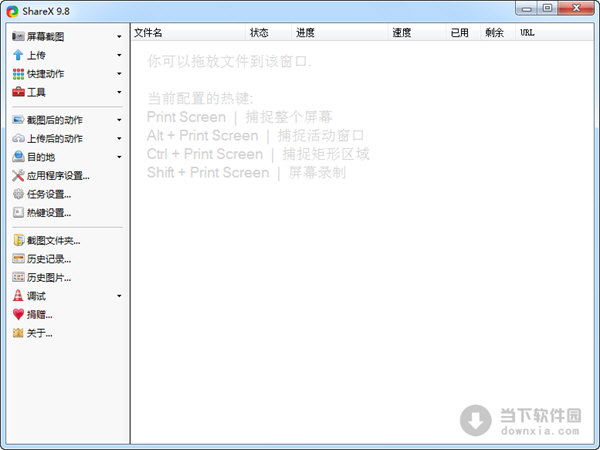Open the 上传后的动作 menu label
The height and width of the screenshot is (450, 600).
[x=55, y=138]
